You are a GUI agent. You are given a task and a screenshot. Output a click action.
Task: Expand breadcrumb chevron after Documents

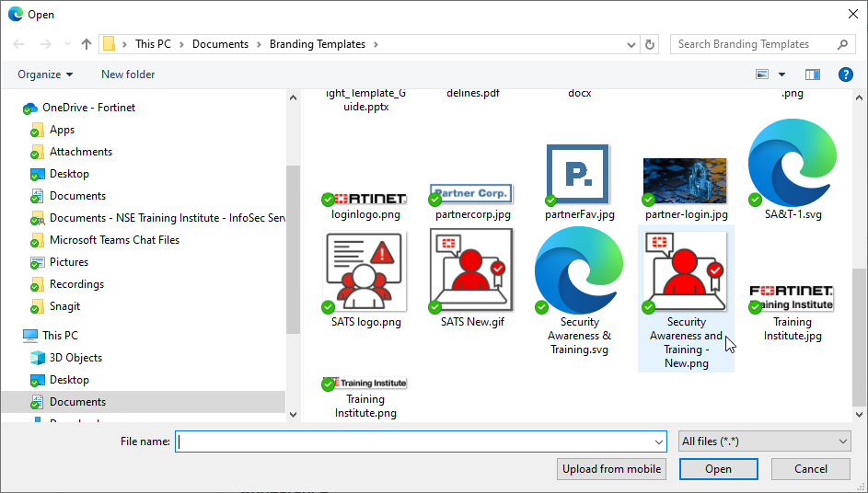tap(259, 44)
